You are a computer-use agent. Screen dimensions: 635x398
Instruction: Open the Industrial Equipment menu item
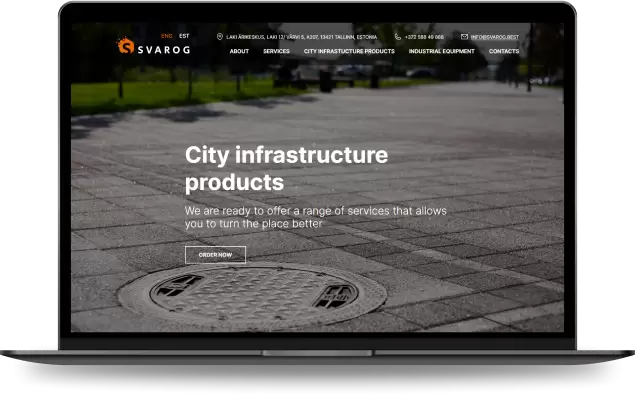tap(441, 51)
